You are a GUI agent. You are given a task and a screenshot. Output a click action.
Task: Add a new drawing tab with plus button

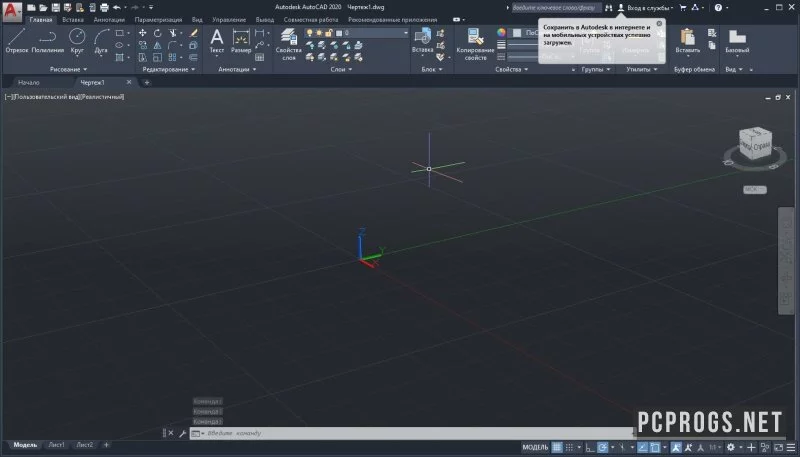(x=146, y=82)
